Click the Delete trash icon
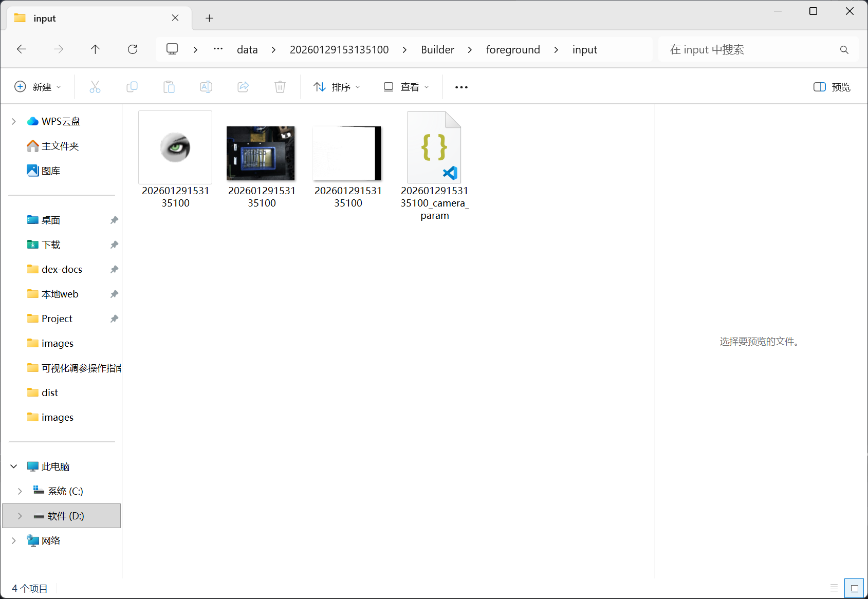The width and height of the screenshot is (868, 599). coord(280,87)
